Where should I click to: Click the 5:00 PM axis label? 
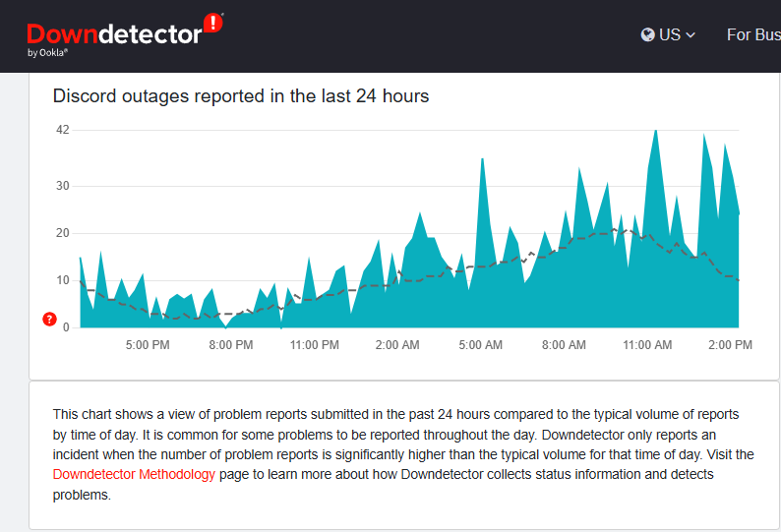click(148, 345)
